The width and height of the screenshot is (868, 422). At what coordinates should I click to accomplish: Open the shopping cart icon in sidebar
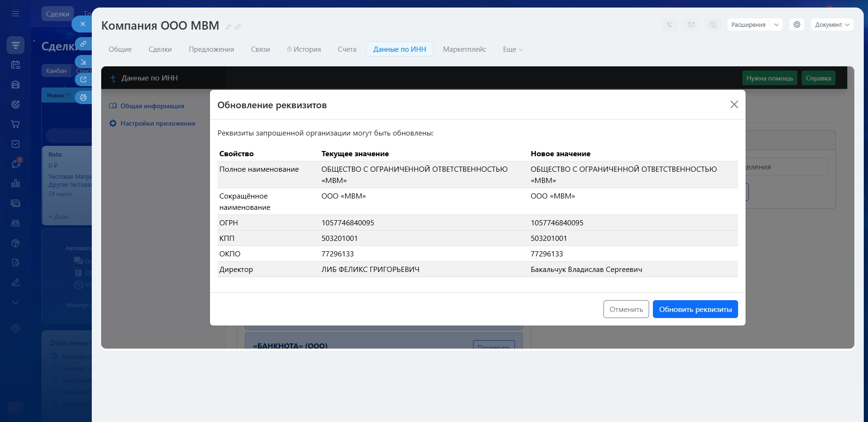click(x=16, y=124)
